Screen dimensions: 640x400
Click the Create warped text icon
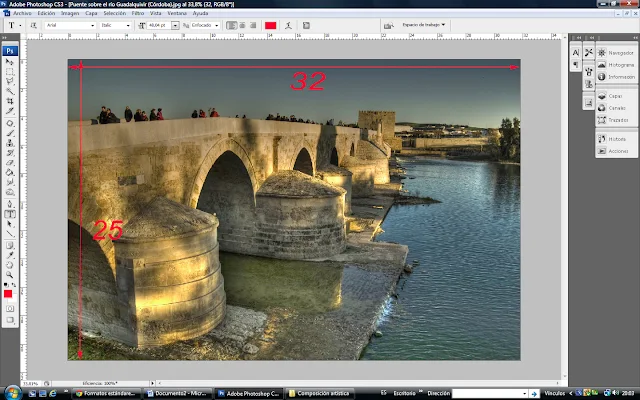point(288,25)
